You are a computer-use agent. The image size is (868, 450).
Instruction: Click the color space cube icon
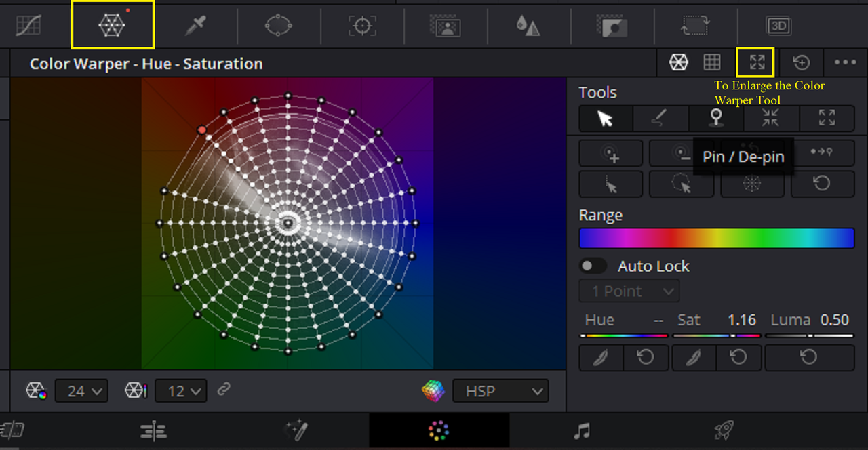pos(433,391)
